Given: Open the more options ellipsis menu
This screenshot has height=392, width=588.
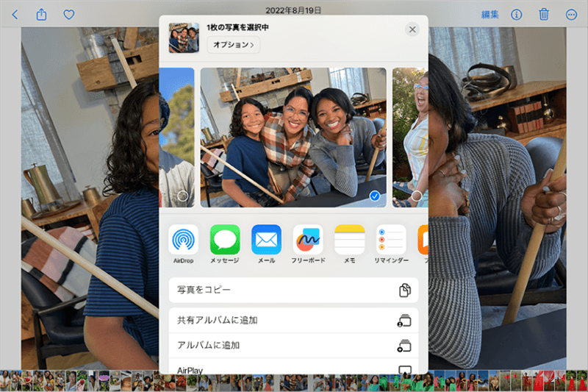Looking at the screenshot, I should coord(571,14).
